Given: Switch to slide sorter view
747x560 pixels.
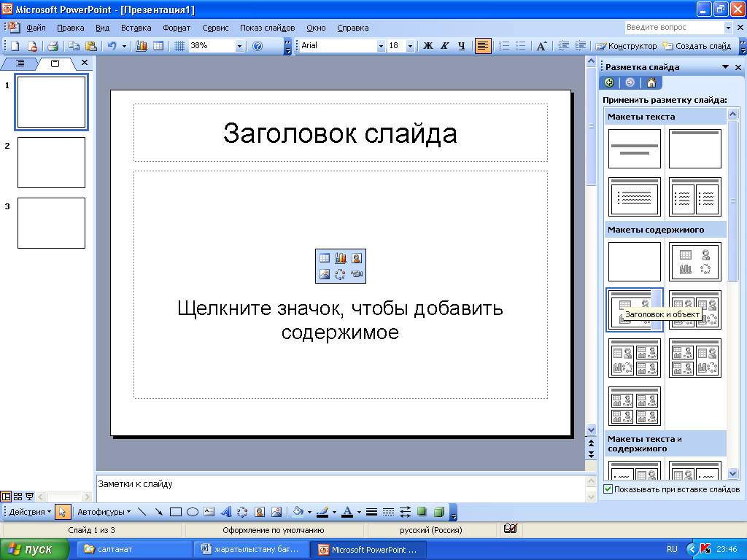Looking at the screenshot, I should point(18,496).
